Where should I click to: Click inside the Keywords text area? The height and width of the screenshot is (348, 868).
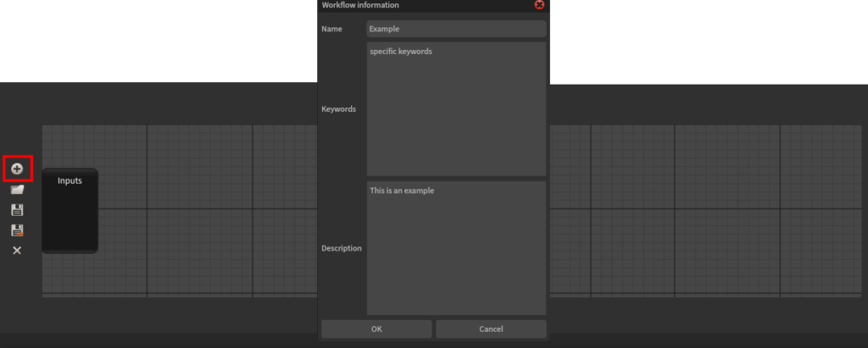(456, 109)
